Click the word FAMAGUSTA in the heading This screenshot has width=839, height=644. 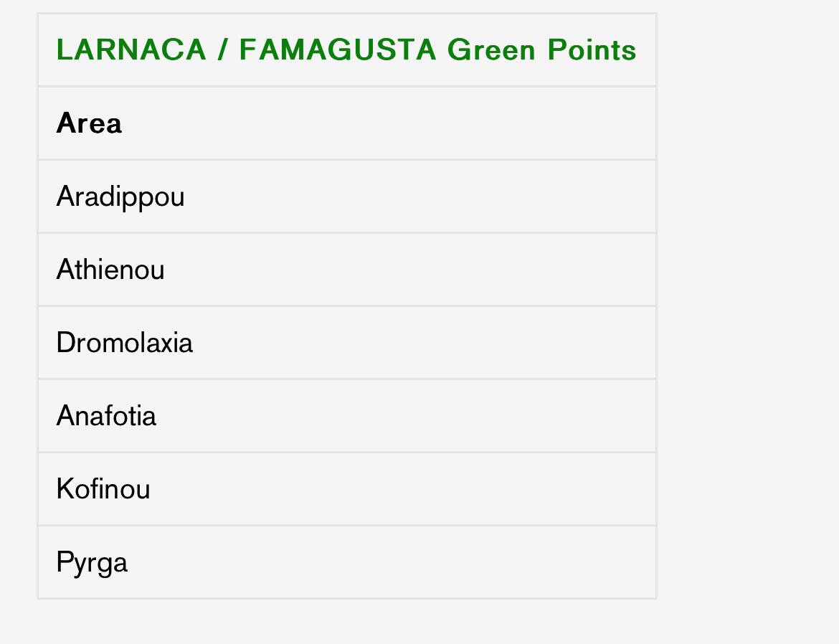pyautogui.click(x=337, y=50)
